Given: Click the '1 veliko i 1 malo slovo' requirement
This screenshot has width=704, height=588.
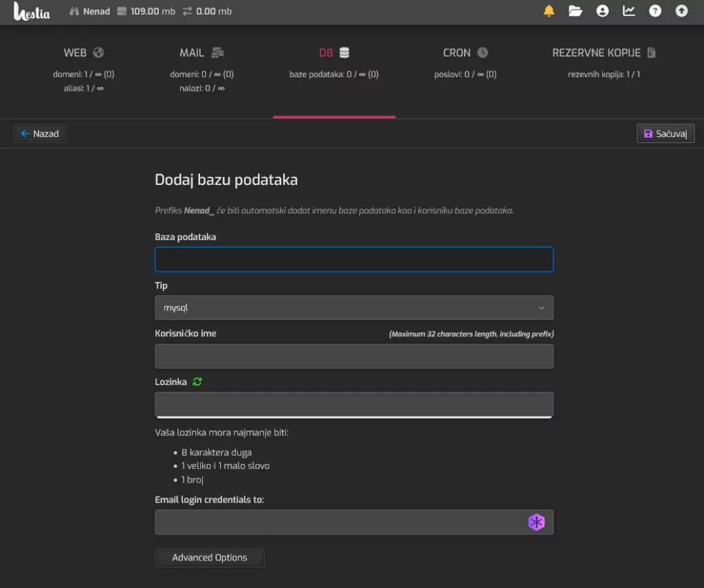Looking at the screenshot, I should pyautogui.click(x=225, y=466).
